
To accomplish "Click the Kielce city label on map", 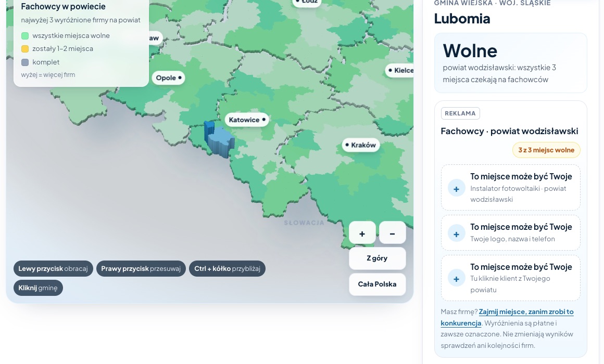I will 400,70.
